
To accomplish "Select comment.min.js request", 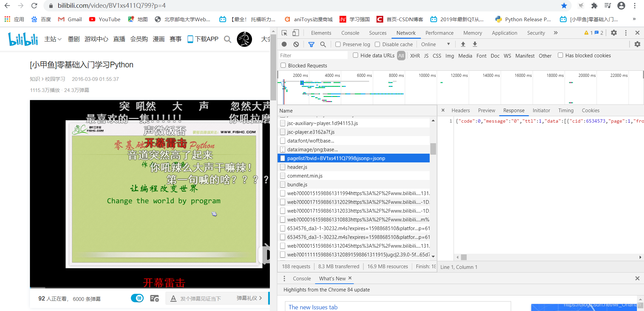I will (354, 176).
